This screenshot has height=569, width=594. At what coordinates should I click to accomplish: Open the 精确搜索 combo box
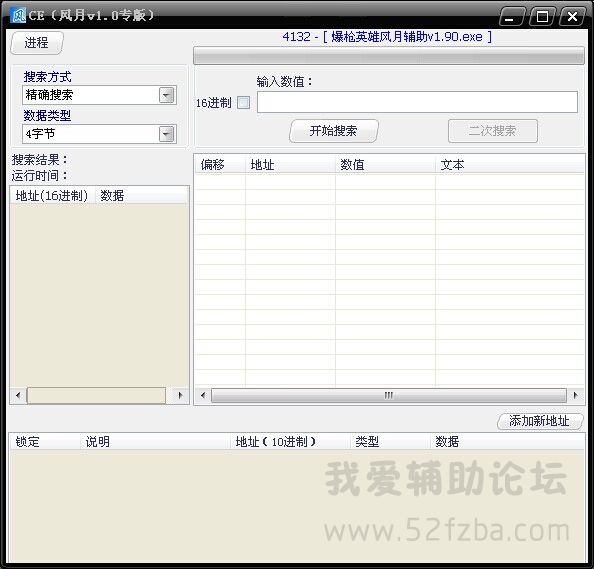pyautogui.click(x=99, y=95)
